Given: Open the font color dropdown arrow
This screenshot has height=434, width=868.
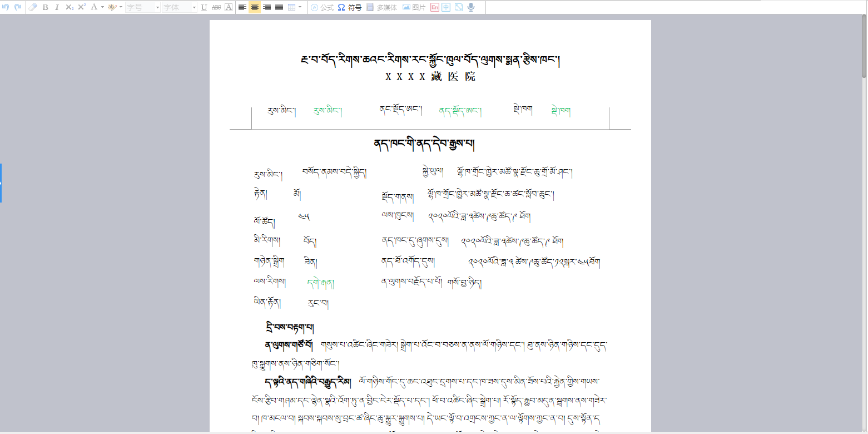Looking at the screenshot, I should pos(102,7).
